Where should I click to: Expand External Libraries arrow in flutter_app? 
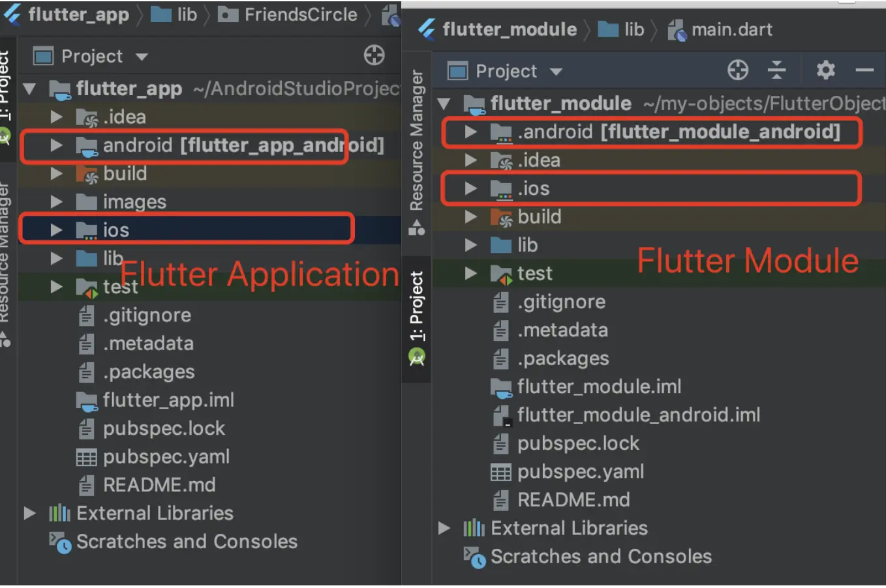click(x=30, y=513)
